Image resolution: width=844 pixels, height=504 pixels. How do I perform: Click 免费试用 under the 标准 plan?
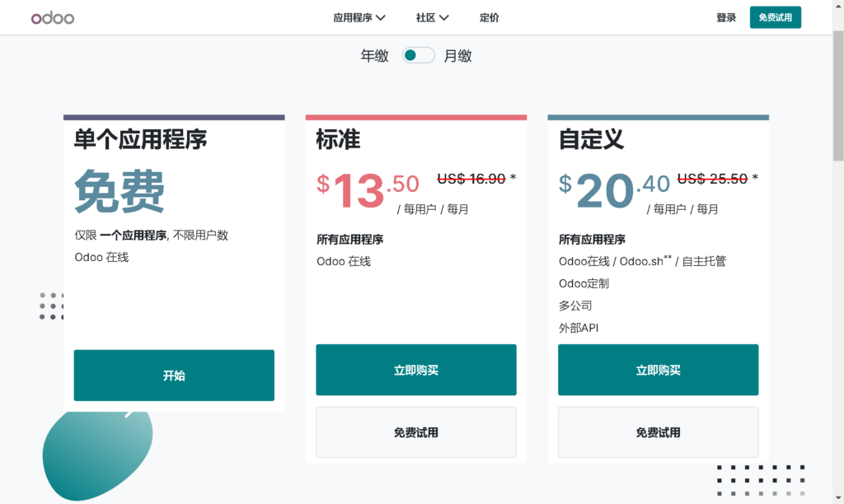tap(416, 432)
